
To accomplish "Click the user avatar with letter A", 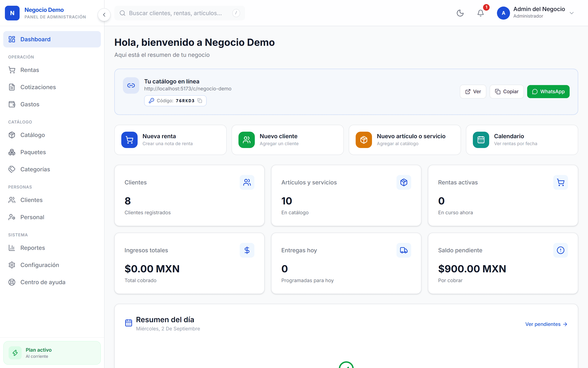I will coord(503,13).
